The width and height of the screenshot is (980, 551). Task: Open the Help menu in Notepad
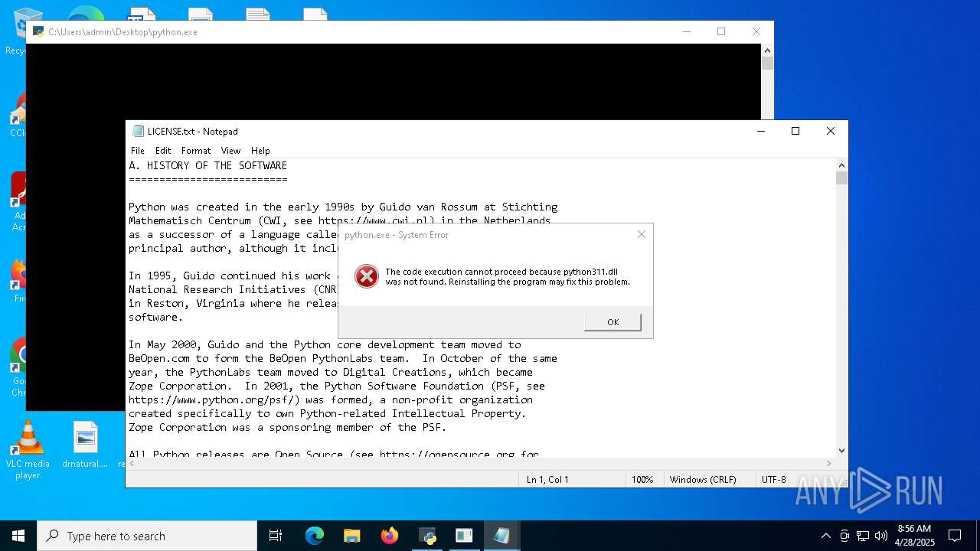click(x=260, y=151)
